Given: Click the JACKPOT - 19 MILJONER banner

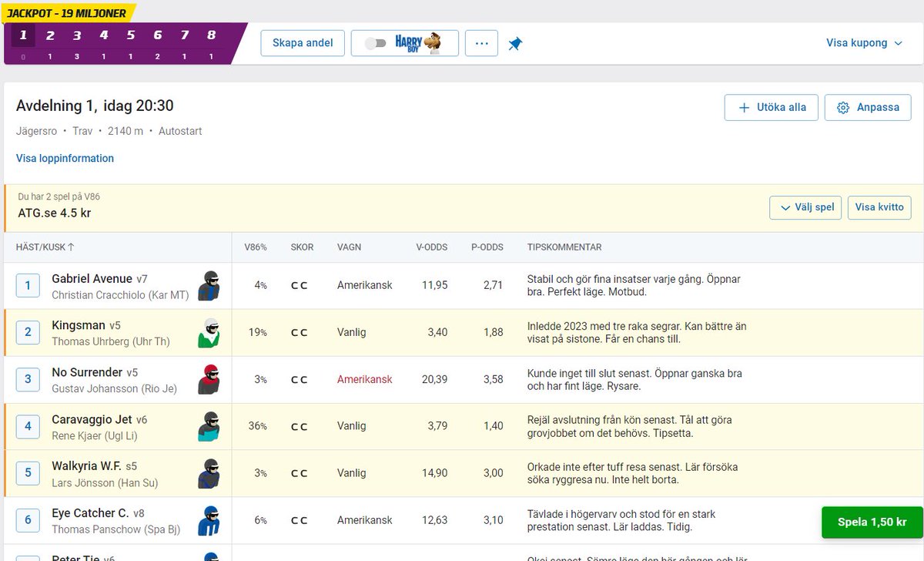Looking at the screenshot, I should [66, 13].
